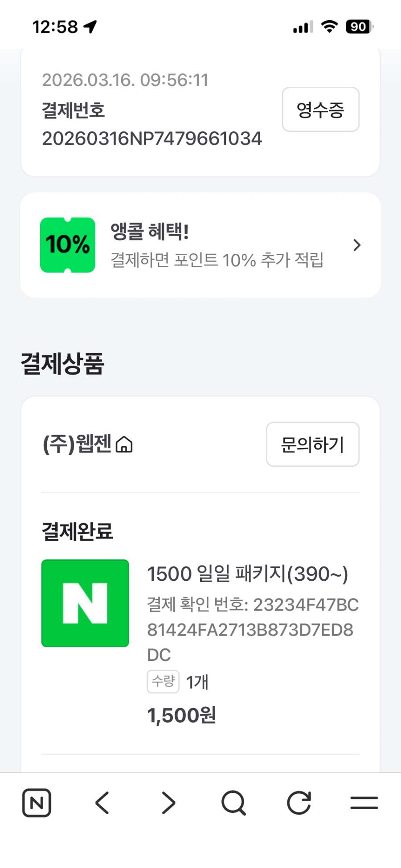Open the 영수증 receipt button
Viewport: 401px width, 868px height.
(320, 110)
